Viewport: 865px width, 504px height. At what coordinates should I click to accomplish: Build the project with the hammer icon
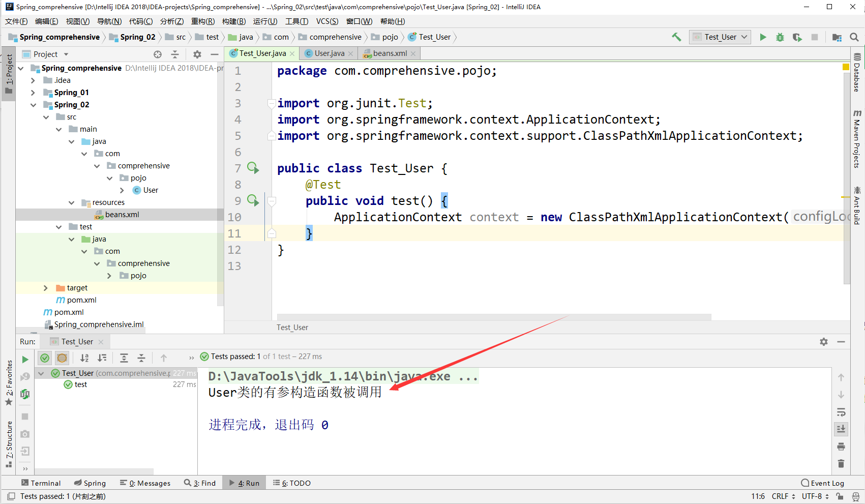676,37
